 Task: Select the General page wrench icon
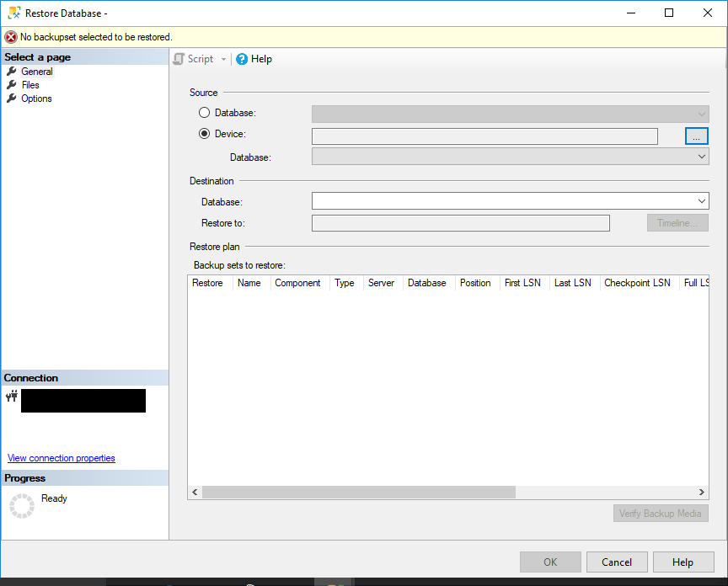12,72
